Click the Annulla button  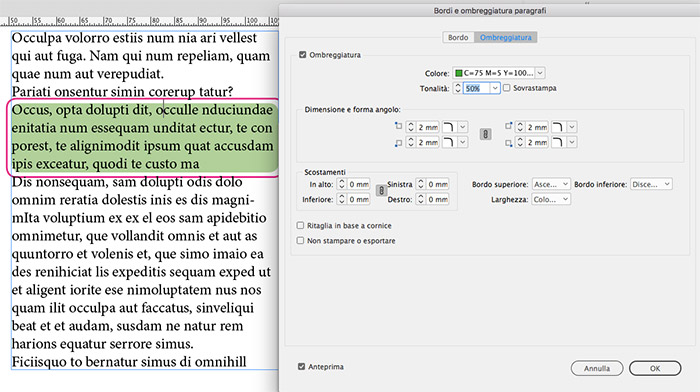pyautogui.click(x=597, y=368)
